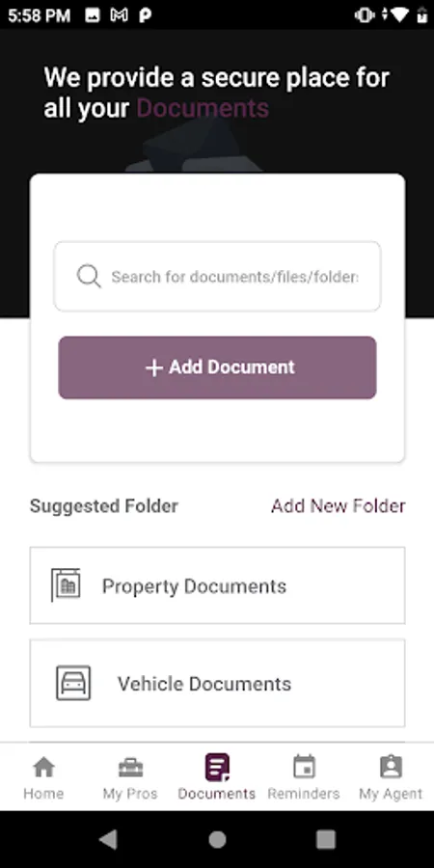Open the Vehicle Documents folder
Viewport: 434px width, 868px height.
pyautogui.click(x=217, y=683)
